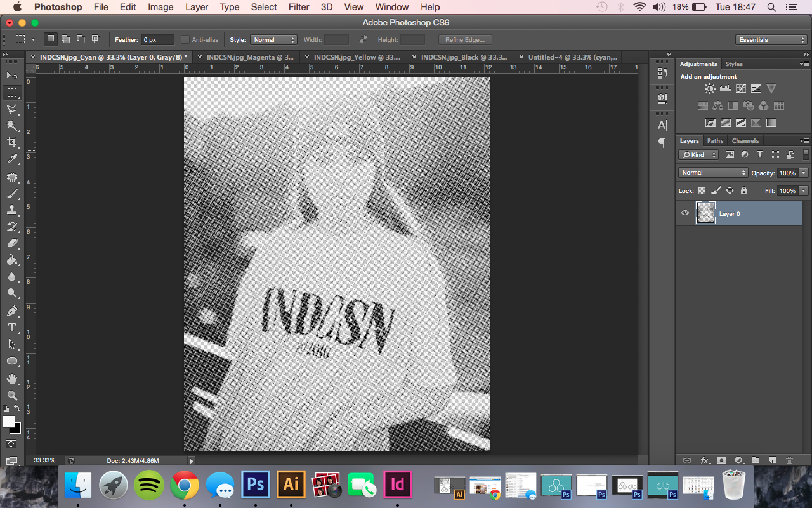Toggle lock transparent pixels
812x508 pixels.
(702, 190)
